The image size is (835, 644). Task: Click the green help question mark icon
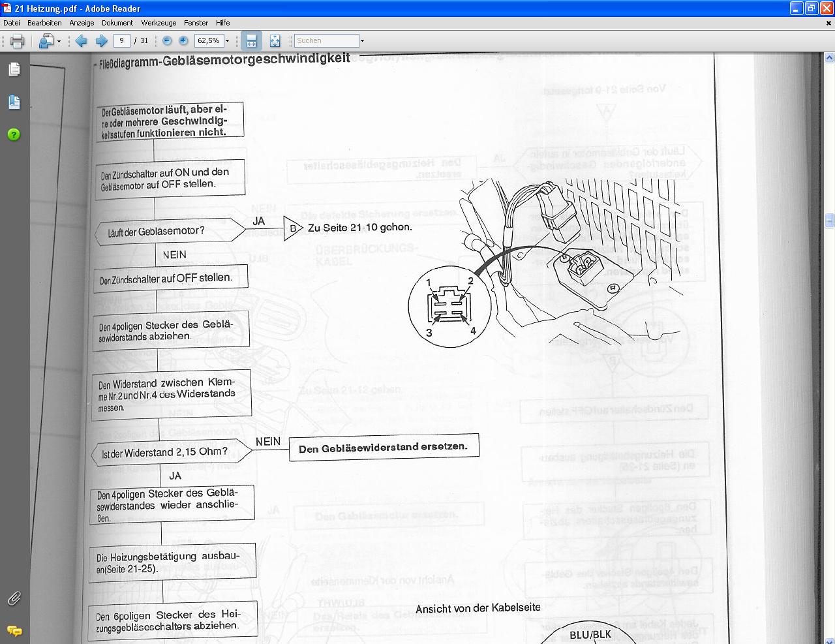(14, 134)
